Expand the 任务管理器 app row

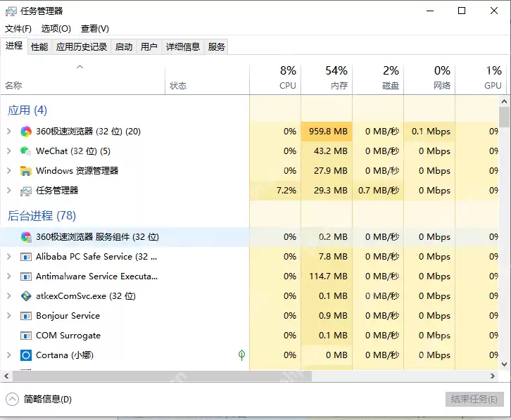pyautogui.click(x=9, y=190)
